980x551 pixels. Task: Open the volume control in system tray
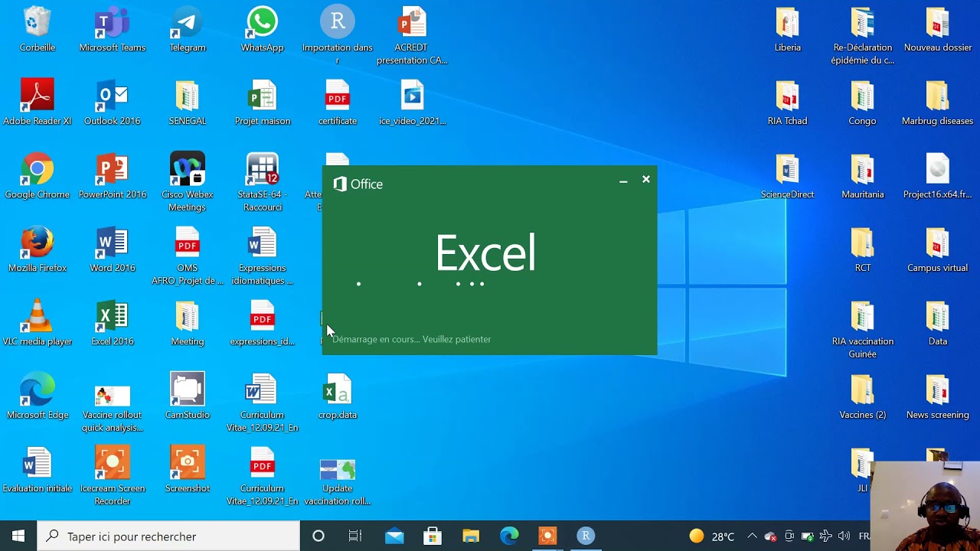844,536
